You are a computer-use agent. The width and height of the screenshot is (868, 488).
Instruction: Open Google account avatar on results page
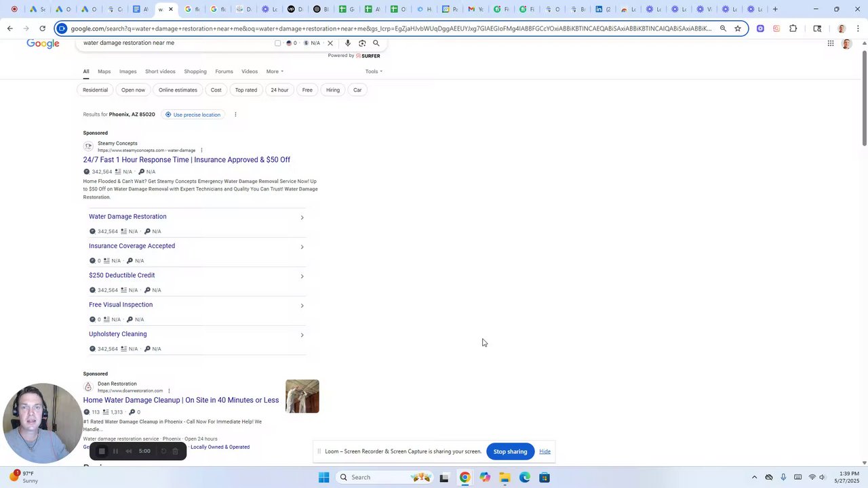point(846,43)
